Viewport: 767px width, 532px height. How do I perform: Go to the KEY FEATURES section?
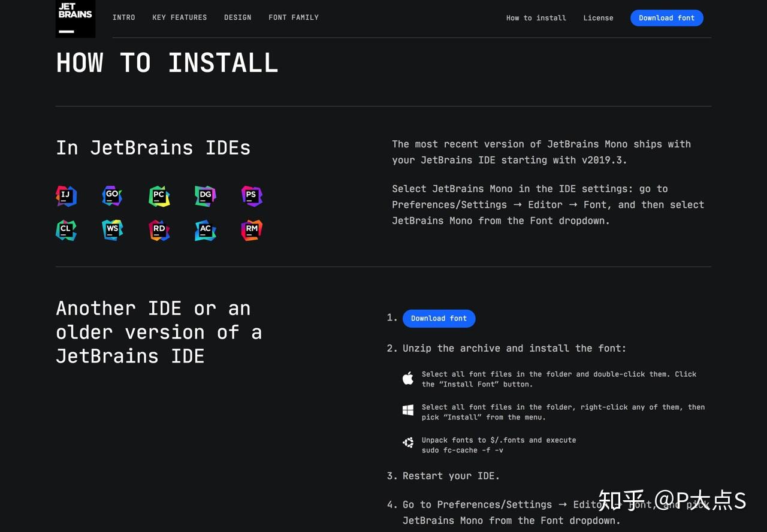click(180, 17)
